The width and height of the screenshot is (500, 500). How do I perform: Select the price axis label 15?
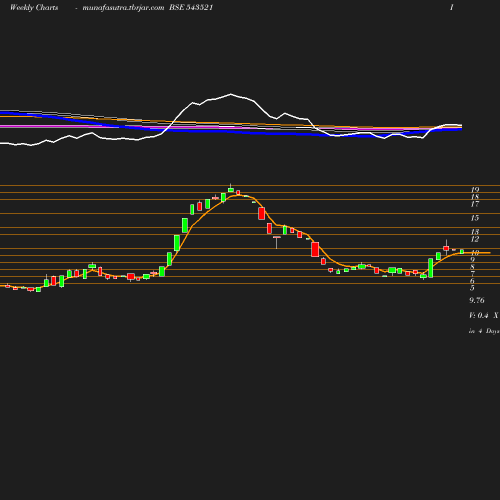tap(475, 218)
